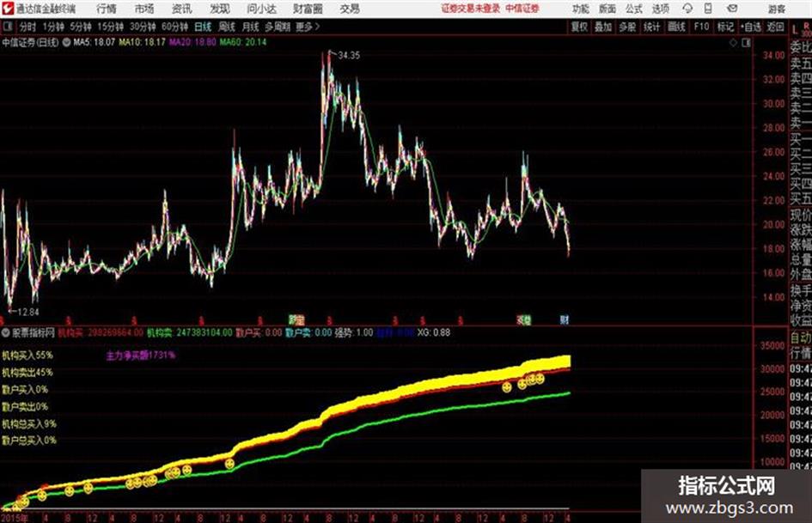Click the 通达信 red logo icon
This screenshot has width=812, height=523.
8,9
